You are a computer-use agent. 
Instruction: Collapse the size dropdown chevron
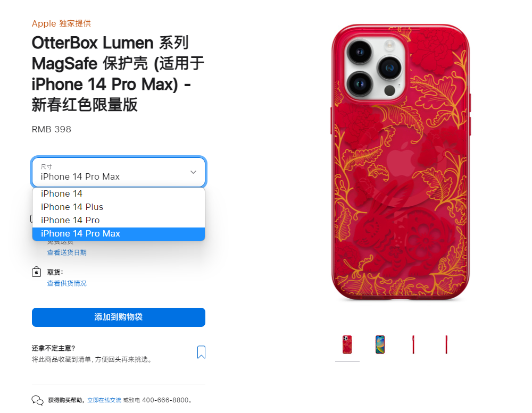click(194, 172)
